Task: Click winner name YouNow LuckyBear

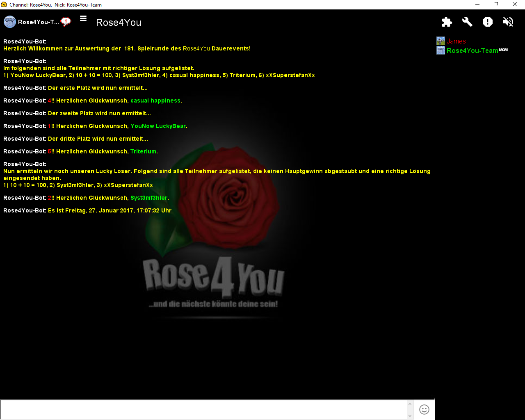Action: (158, 126)
